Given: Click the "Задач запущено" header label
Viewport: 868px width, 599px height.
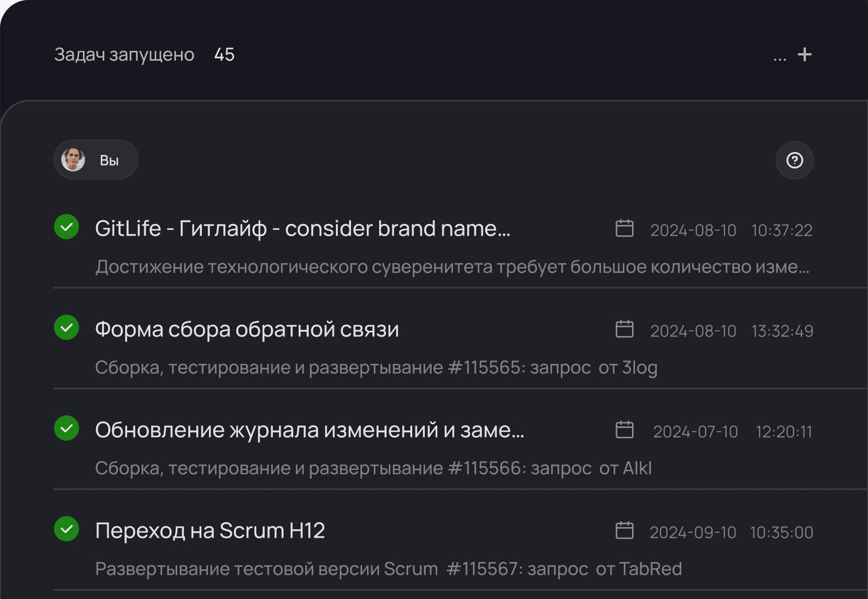Looking at the screenshot, I should coord(124,55).
